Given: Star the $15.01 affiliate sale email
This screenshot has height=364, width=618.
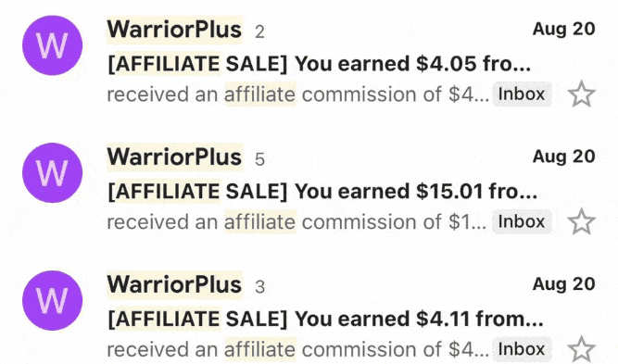Looking at the screenshot, I should (581, 221).
